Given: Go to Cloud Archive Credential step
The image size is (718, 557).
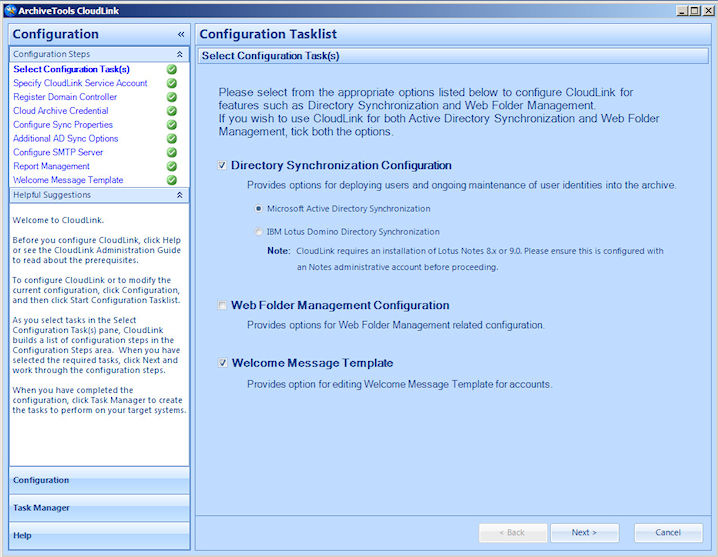Looking at the screenshot, I should coord(61,110).
